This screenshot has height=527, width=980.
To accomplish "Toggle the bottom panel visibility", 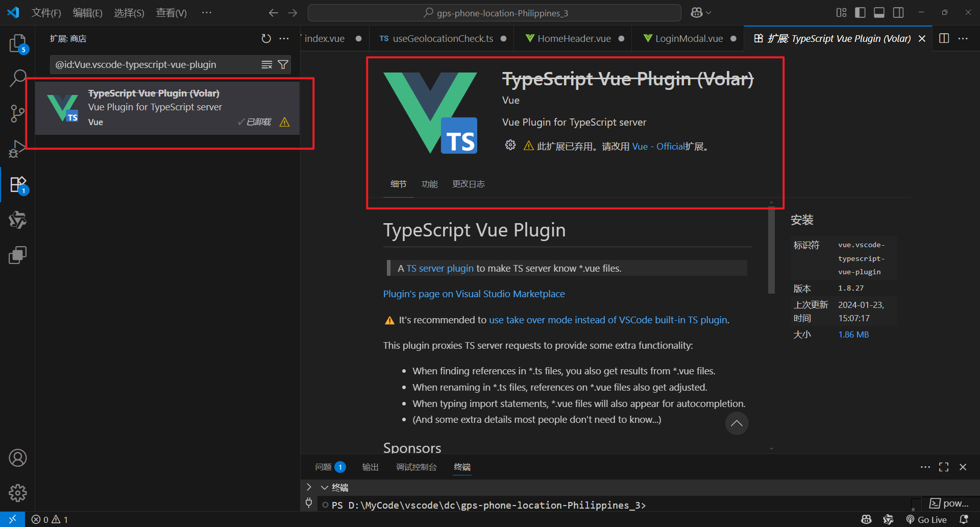I will pyautogui.click(x=879, y=12).
